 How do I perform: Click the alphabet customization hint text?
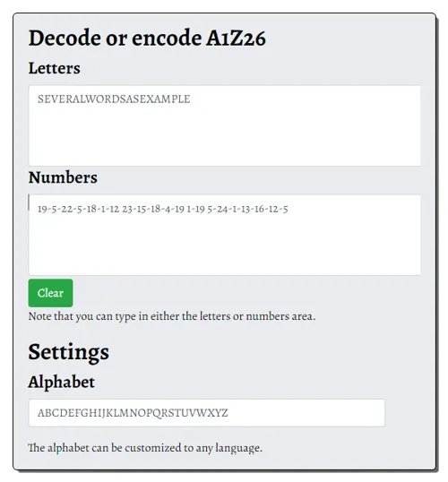coord(145,448)
